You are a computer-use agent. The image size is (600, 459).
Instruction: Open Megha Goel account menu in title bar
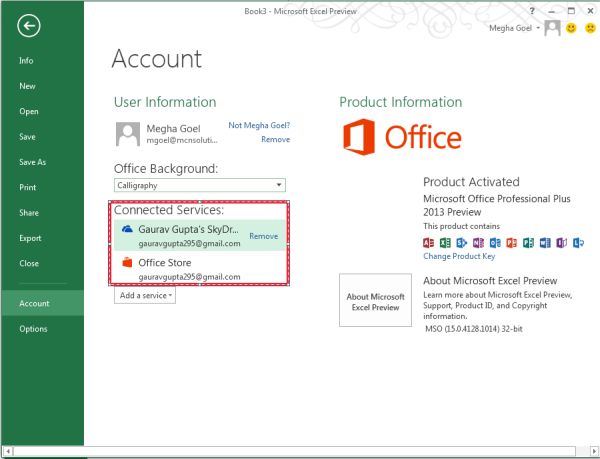(514, 28)
